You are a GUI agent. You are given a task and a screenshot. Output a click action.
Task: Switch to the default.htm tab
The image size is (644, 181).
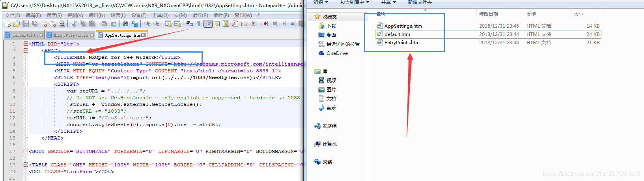(24, 35)
